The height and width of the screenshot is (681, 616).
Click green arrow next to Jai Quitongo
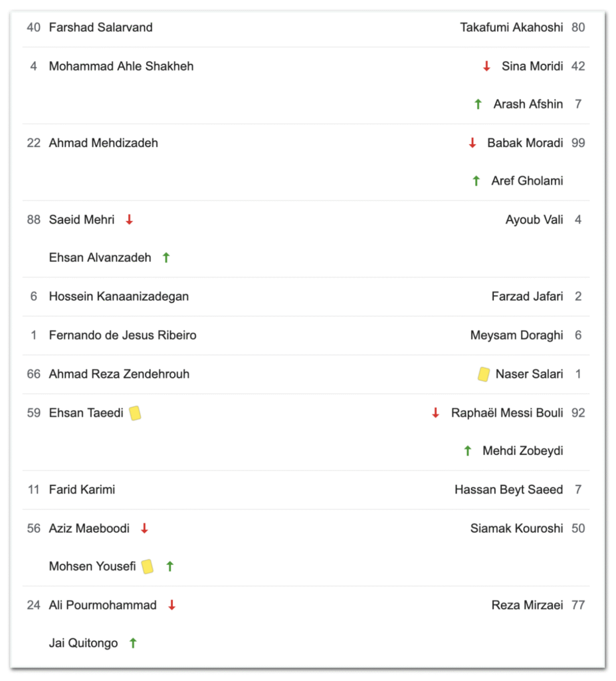(133, 643)
